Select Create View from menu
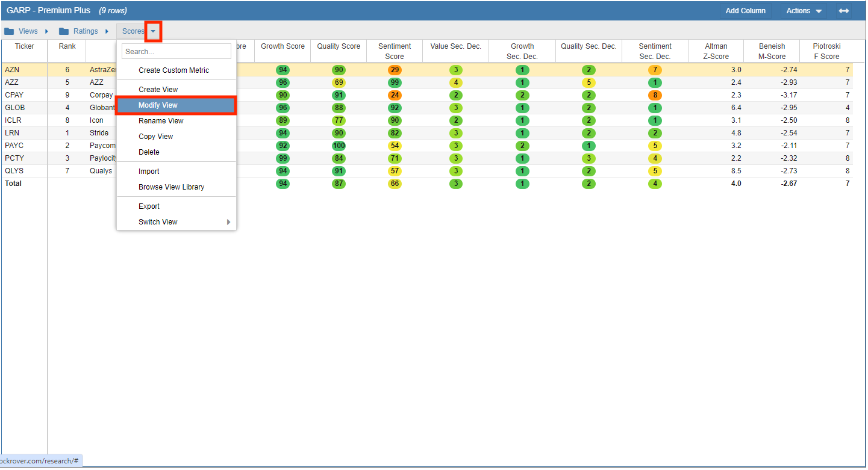This screenshot has width=868, height=470. [x=176, y=90]
